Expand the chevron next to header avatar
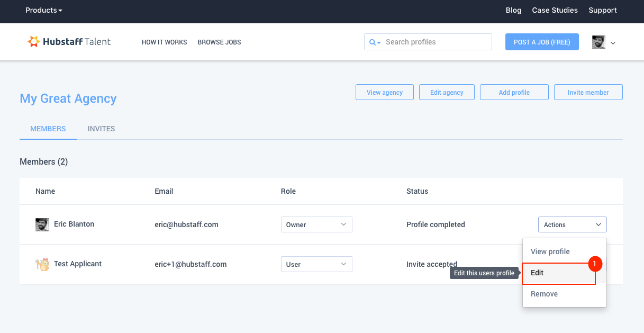The height and width of the screenshot is (333, 644). [613, 43]
